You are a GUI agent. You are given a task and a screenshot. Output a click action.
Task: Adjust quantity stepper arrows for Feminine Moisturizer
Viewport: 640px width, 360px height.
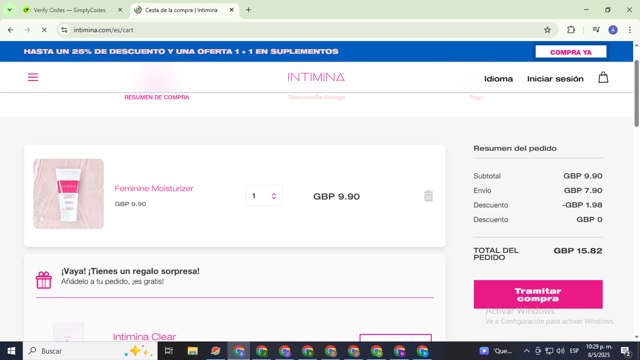click(x=274, y=196)
